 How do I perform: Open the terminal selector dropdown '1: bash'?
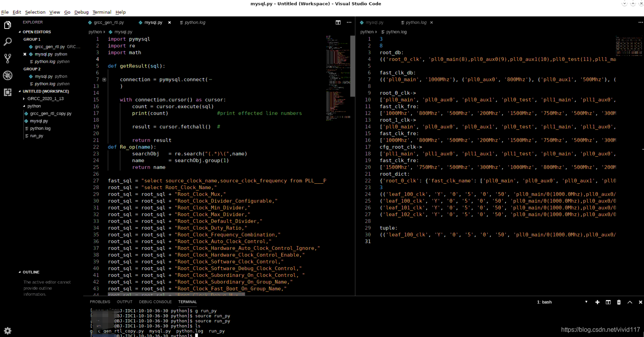pos(562,302)
